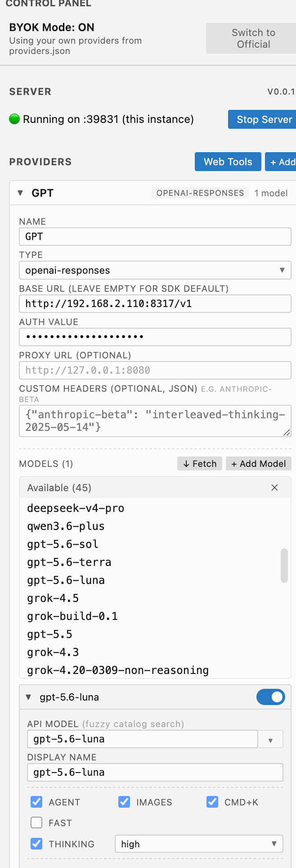
Task: Open the API Model dropdown arrow
Action: coord(270,739)
